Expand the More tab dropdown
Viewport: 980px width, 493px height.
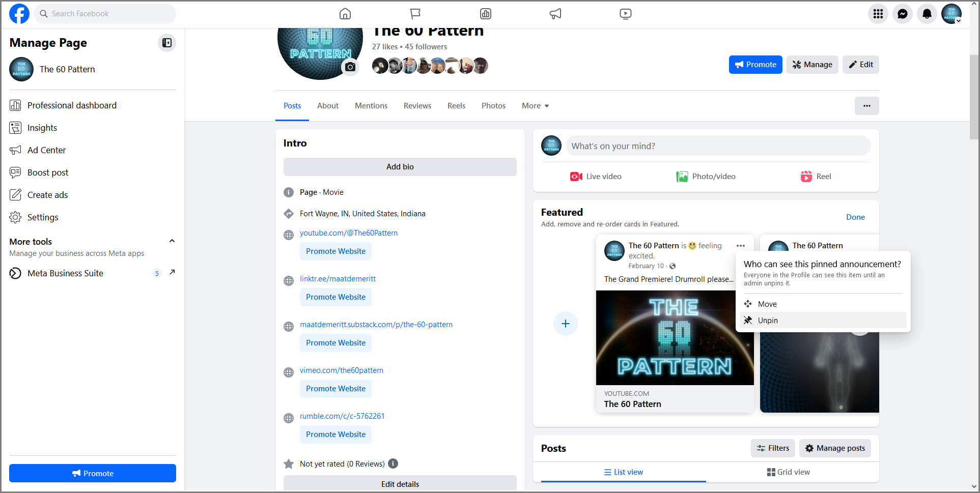pos(535,106)
